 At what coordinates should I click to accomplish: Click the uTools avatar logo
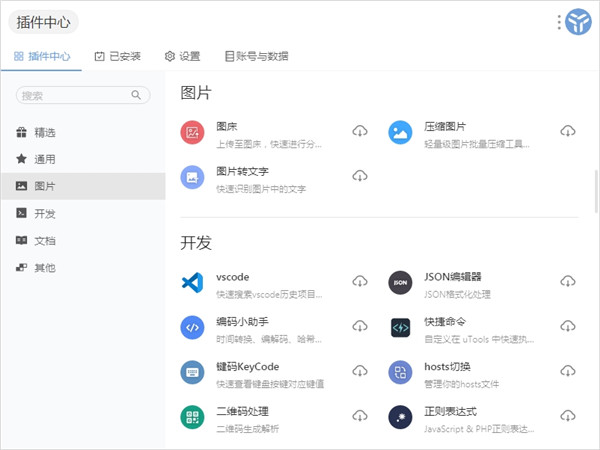[578, 22]
